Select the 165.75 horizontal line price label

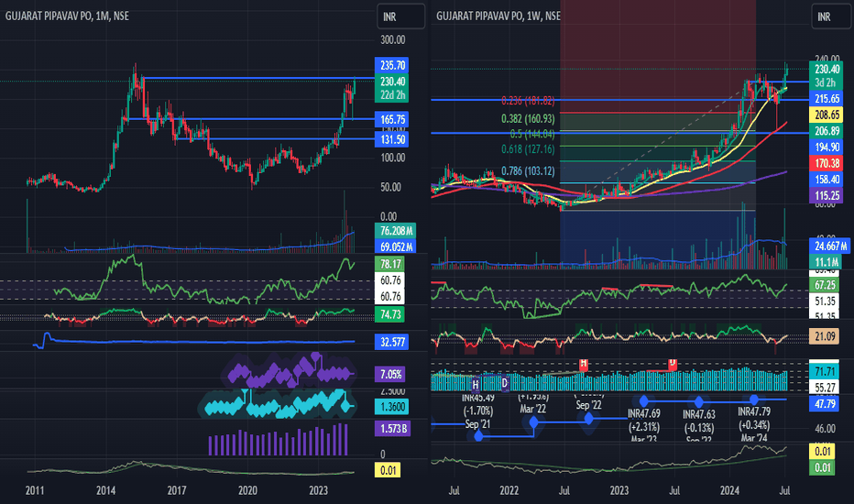coord(392,119)
